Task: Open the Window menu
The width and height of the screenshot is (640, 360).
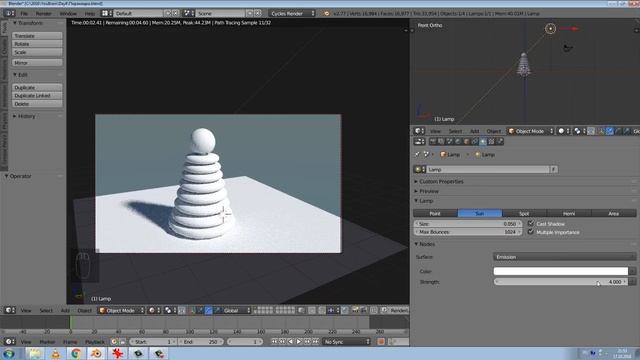Action: click(x=68, y=13)
